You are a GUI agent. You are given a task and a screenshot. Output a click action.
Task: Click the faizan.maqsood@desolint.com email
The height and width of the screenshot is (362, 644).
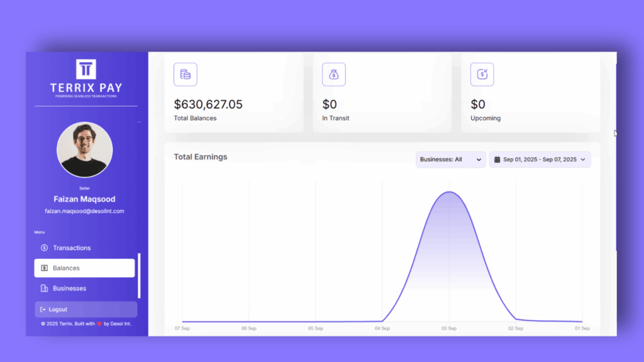(x=84, y=211)
